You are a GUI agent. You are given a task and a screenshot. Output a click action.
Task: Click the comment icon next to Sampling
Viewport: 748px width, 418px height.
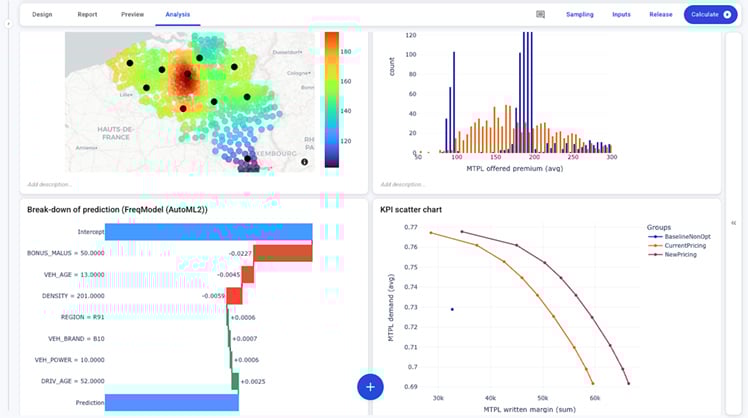540,15
